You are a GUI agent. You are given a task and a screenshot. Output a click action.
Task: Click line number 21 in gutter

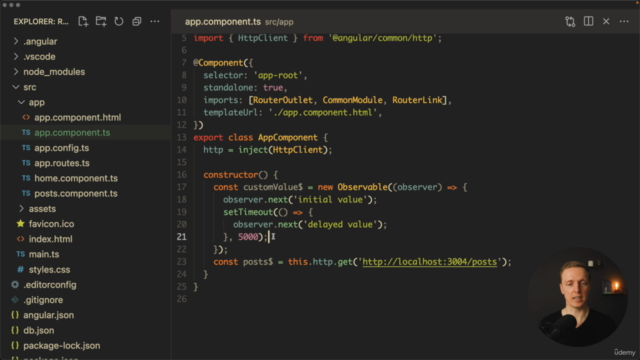pyautogui.click(x=182, y=237)
